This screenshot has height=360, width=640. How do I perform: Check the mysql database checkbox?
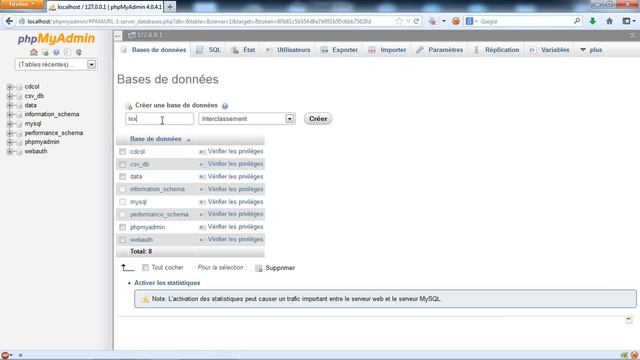[122, 202]
